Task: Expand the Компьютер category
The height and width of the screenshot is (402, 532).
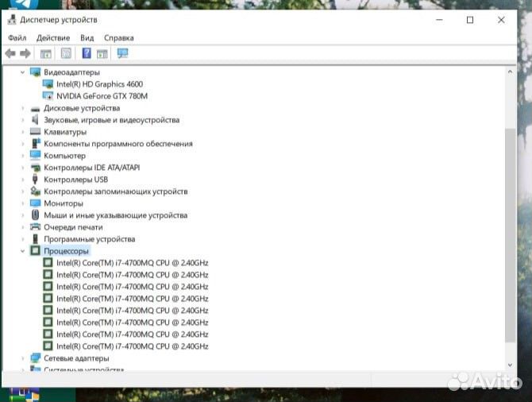Action: (23, 156)
